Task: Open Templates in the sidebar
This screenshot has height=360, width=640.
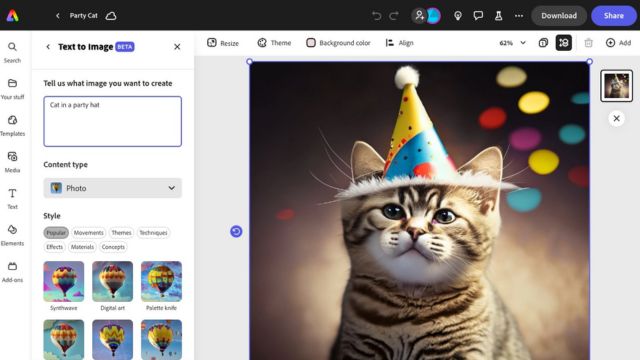Action: [12, 126]
